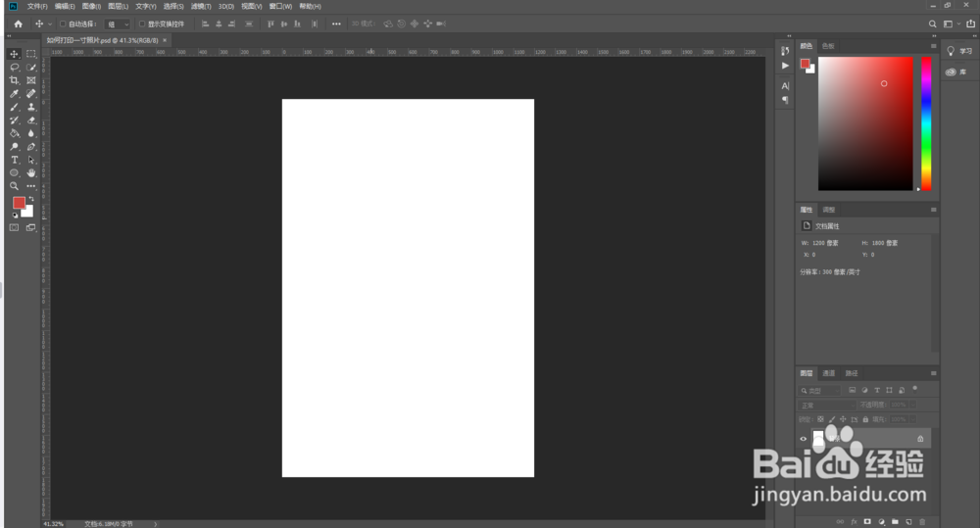This screenshot has width=980, height=528.
Task: Change screen mode button in toolbox
Action: click(x=30, y=228)
